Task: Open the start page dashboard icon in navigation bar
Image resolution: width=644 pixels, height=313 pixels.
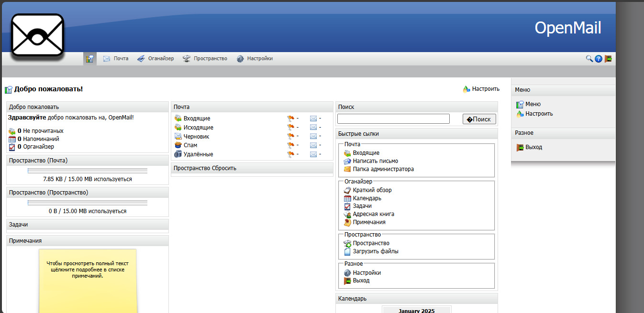Action: point(89,59)
